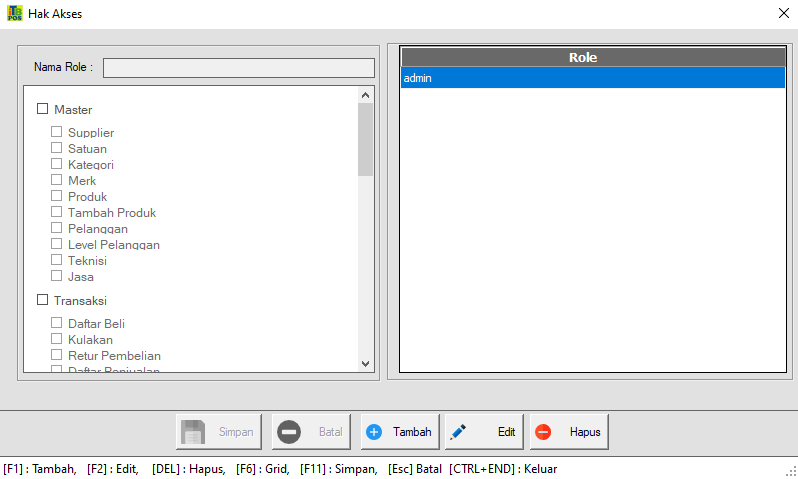Check the Level Pelanggan checkbox
The height and width of the screenshot is (479, 798).
click(x=56, y=244)
